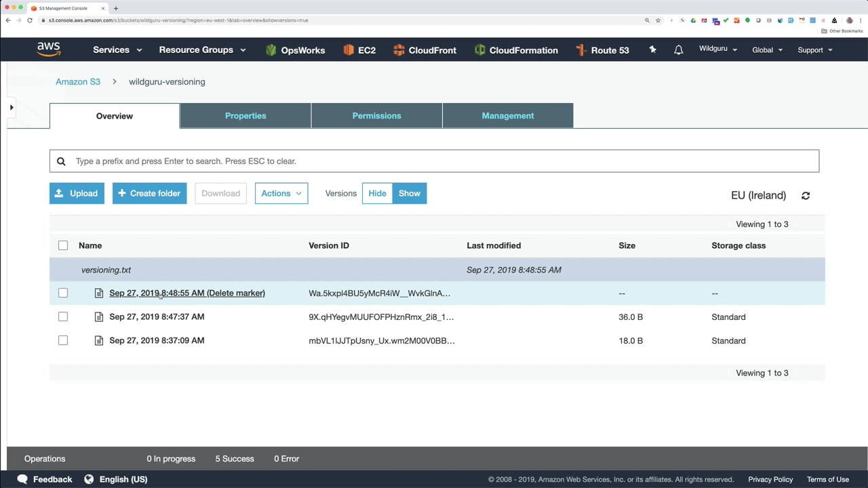
Task: Open the Wildguru account dropdown
Action: coord(718,49)
